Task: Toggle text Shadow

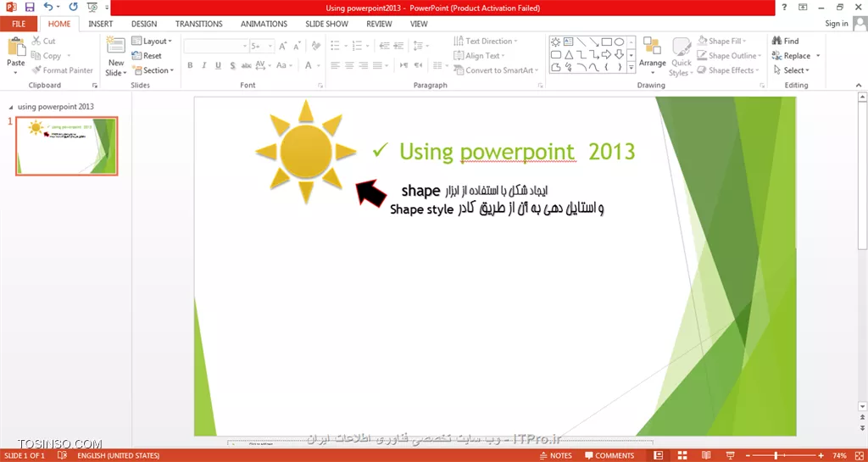Action: click(x=232, y=65)
